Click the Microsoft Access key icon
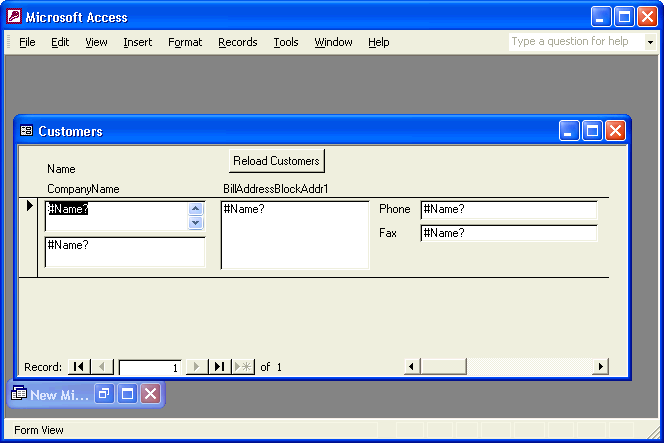 tap(14, 17)
